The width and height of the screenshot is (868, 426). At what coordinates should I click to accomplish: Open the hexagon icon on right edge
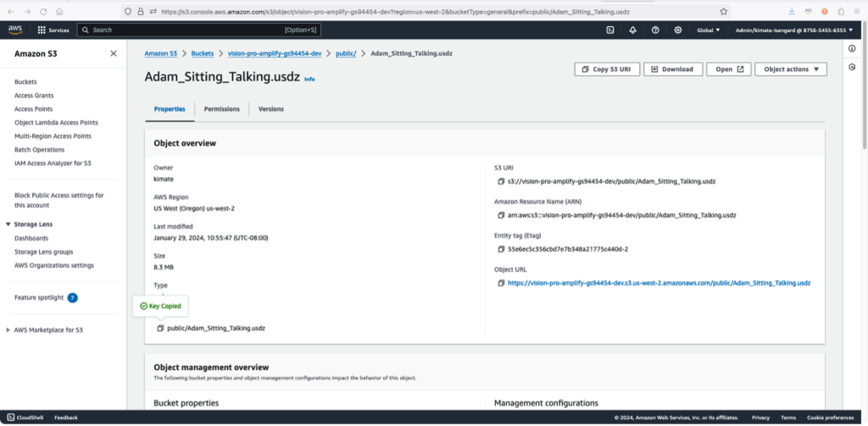pyautogui.click(x=852, y=67)
